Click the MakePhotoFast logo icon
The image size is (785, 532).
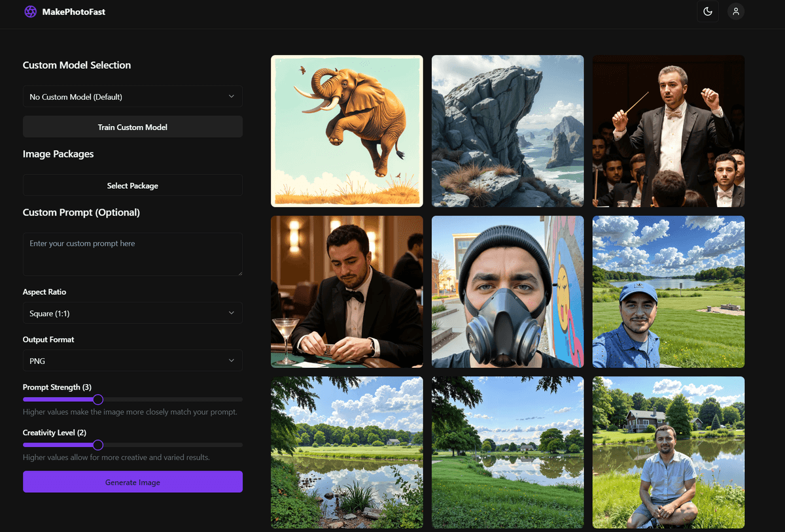pos(30,11)
